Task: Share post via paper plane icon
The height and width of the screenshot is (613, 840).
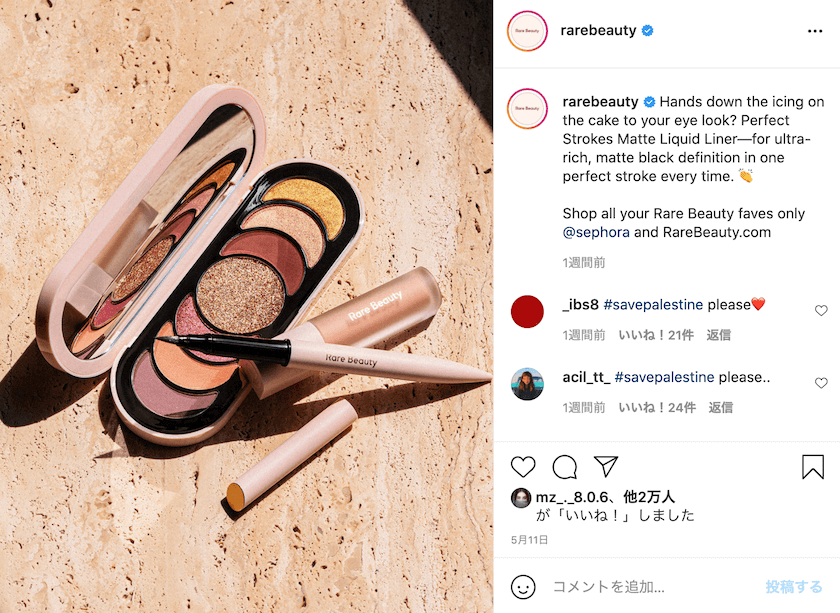Action: [606, 467]
